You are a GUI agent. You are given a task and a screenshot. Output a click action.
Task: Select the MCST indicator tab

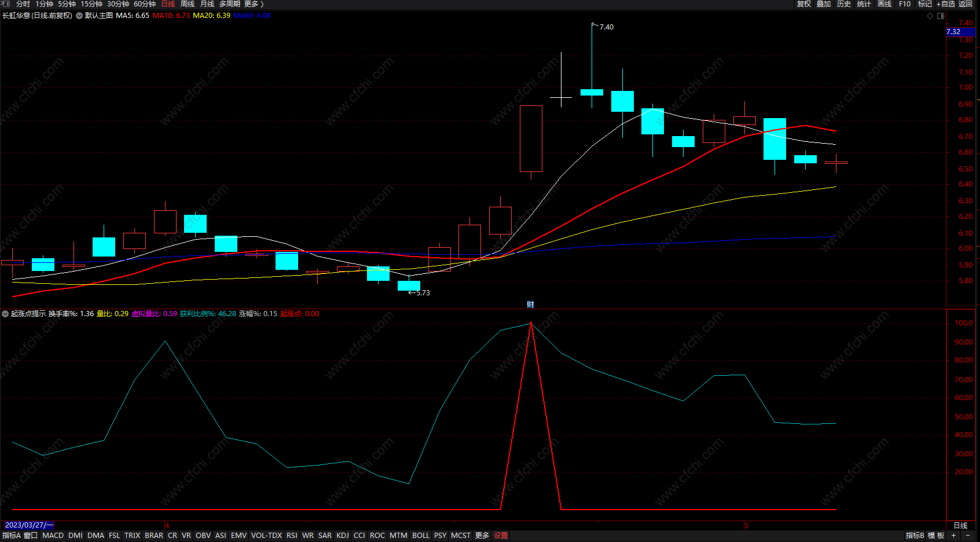[461, 536]
